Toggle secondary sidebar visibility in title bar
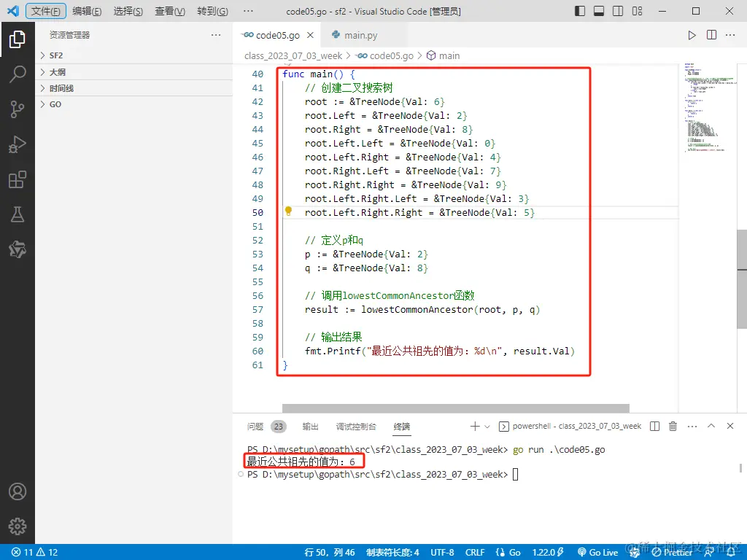Viewport: 747px width, 560px height. pyautogui.click(x=618, y=11)
